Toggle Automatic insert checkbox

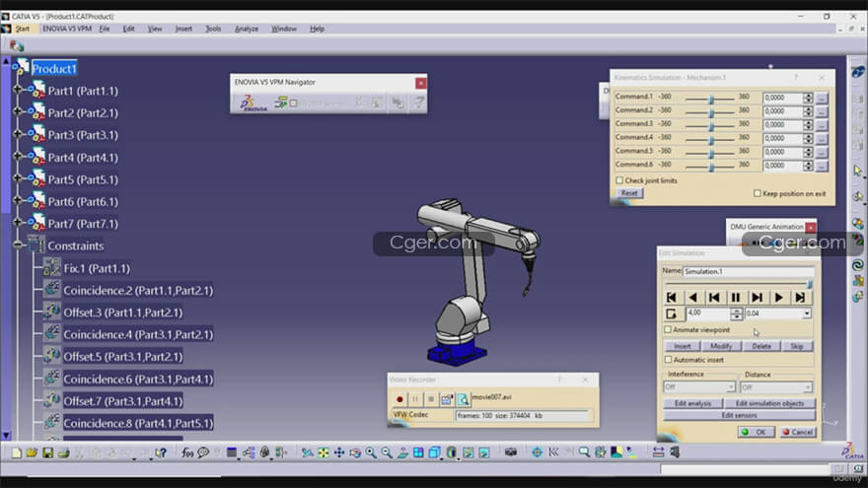(x=668, y=360)
